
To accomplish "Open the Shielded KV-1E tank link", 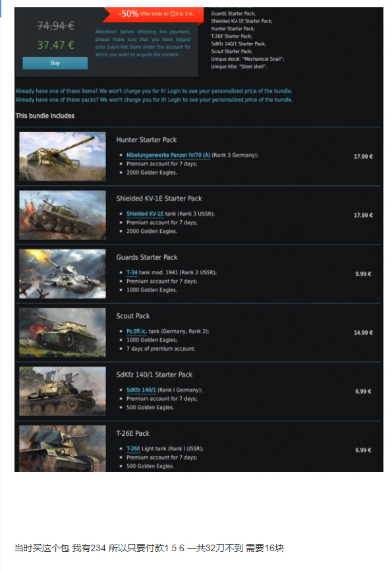I will coord(145,214).
